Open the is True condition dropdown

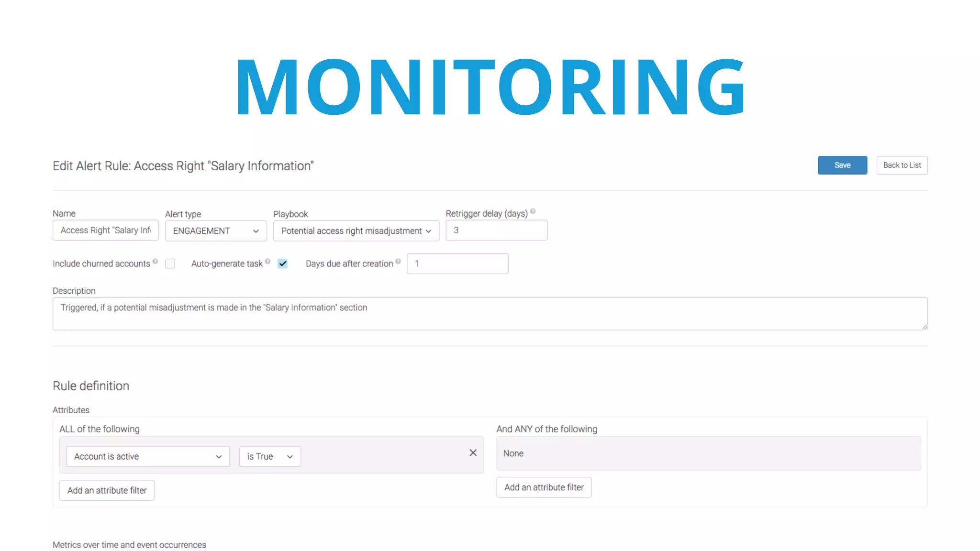point(270,457)
